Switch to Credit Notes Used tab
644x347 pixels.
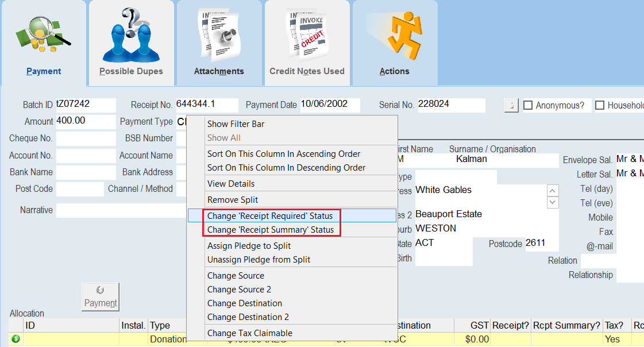pyautogui.click(x=307, y=43)
